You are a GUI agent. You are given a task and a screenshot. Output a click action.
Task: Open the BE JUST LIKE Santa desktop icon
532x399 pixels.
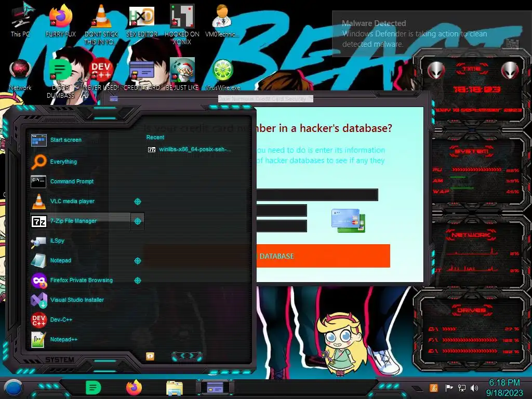[182, 75]
